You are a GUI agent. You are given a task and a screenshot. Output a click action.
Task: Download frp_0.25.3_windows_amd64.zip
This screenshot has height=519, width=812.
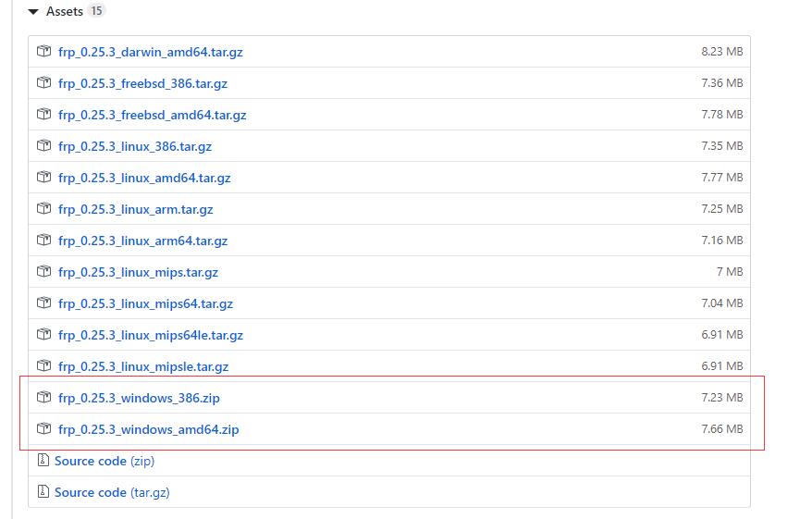148,430
